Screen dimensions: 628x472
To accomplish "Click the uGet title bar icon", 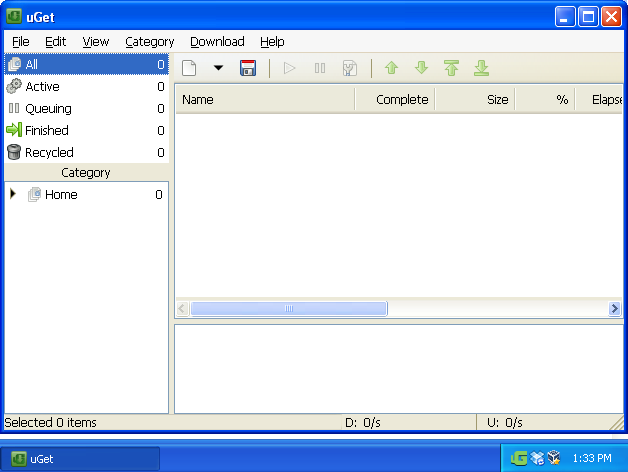I will coord(14,17).
